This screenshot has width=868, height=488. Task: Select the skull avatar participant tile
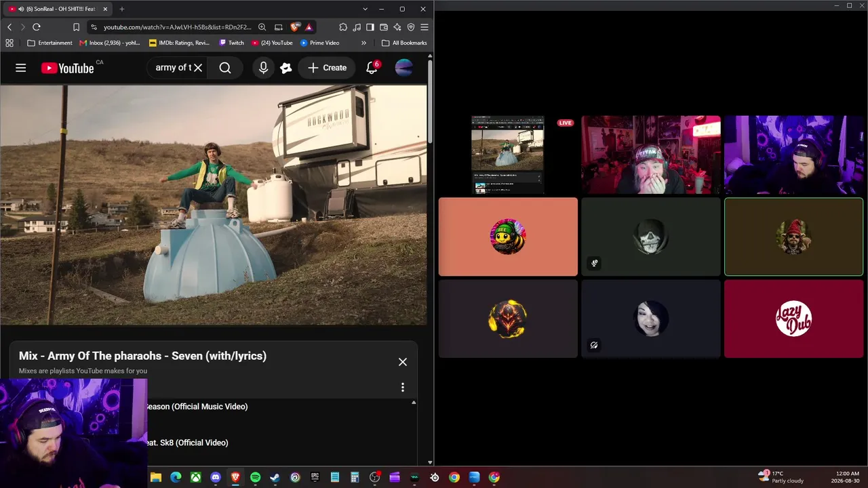651,237
